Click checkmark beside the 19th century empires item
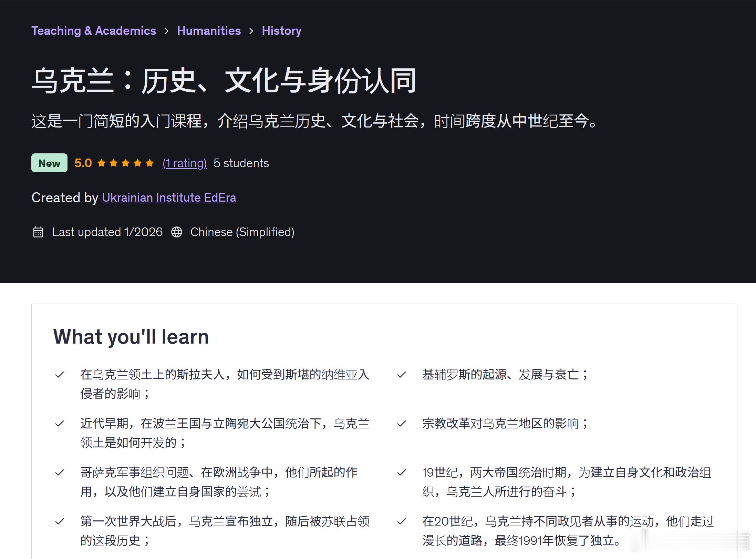 click(x=402, y=472)
